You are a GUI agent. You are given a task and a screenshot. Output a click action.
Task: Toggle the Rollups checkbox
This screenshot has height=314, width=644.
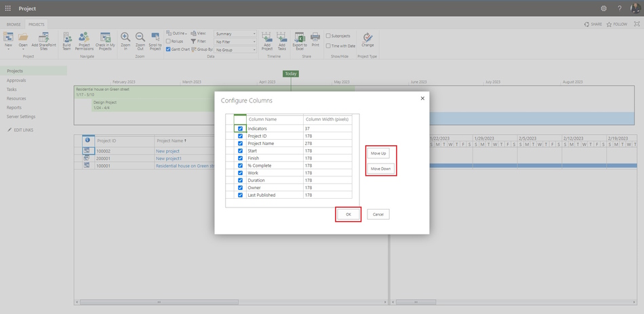coord(168,41)
